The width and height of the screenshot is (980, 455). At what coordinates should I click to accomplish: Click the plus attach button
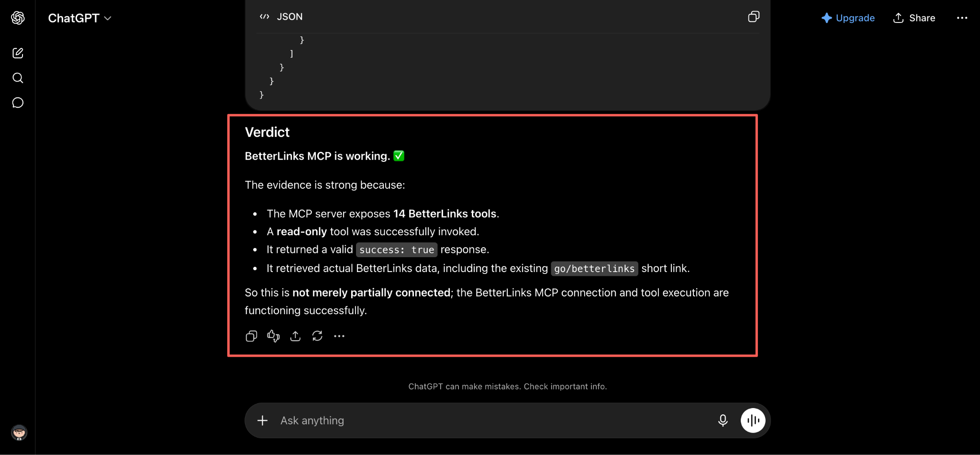point(262,421)
